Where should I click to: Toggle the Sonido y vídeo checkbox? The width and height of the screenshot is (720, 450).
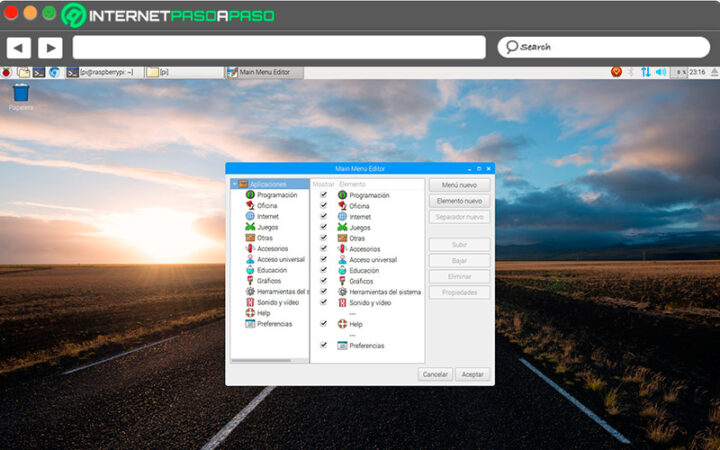point(323,302)
